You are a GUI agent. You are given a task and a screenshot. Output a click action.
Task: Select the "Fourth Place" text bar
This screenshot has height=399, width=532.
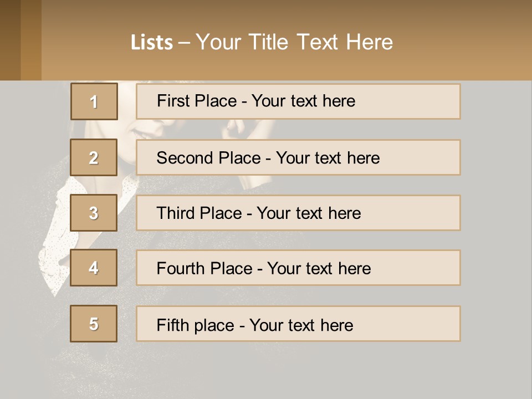click(x=298, y=268)
